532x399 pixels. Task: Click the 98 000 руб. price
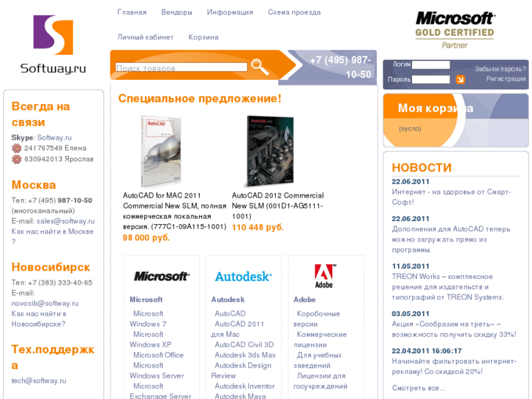pos(146,238)
